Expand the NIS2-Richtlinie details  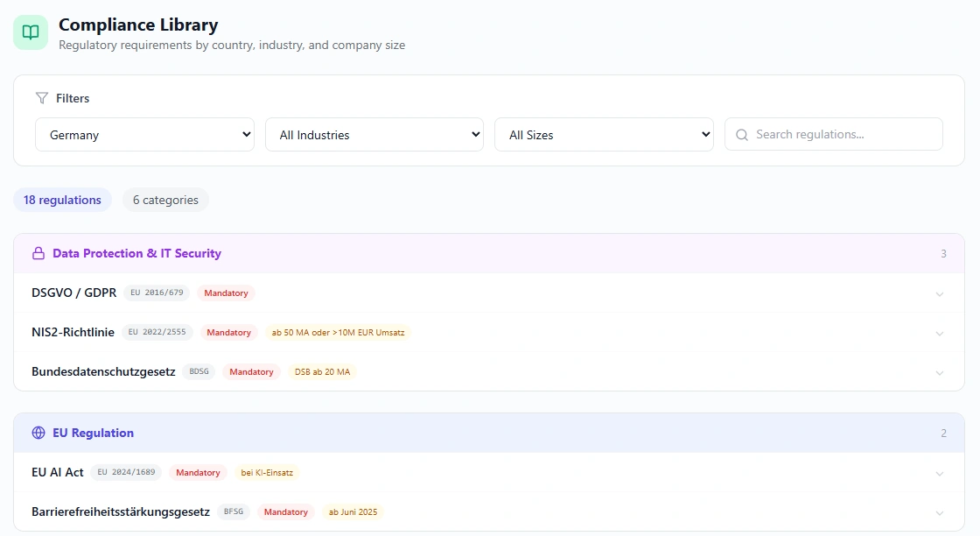pos(940,333)
